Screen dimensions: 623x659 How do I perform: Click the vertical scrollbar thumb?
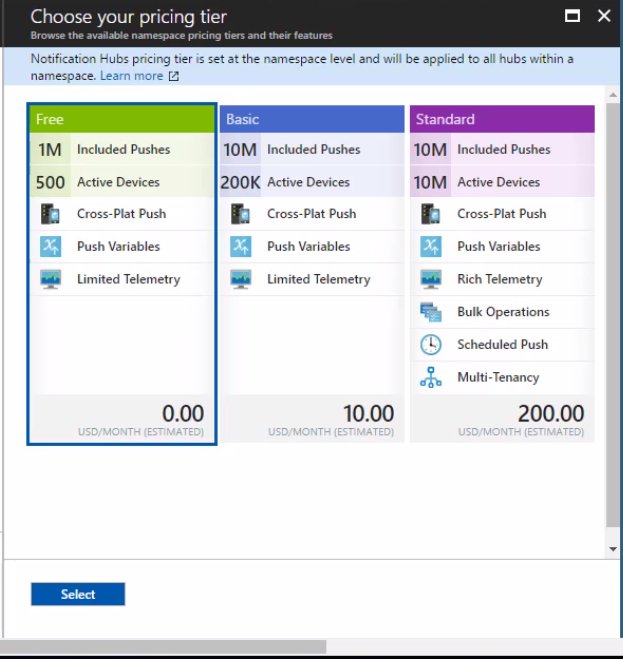[x=613, y=314]
